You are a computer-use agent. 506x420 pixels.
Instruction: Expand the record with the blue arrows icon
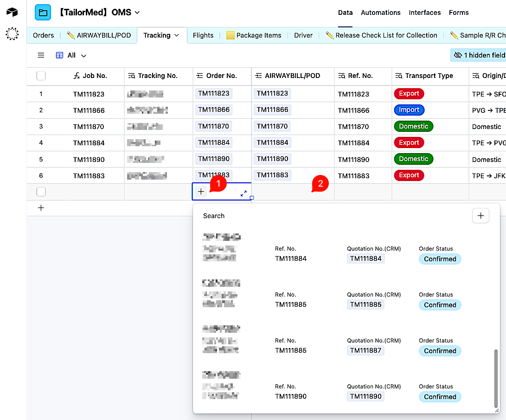tap(243, 194)
